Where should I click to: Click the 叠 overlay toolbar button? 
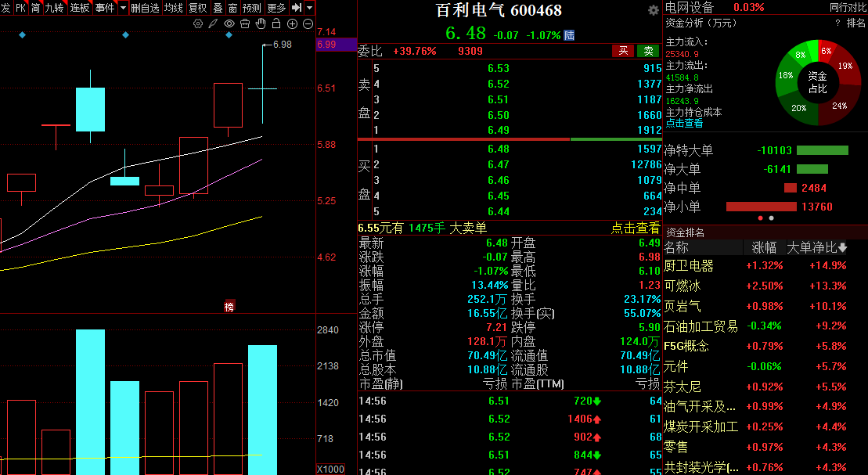[x=218, y=8]
